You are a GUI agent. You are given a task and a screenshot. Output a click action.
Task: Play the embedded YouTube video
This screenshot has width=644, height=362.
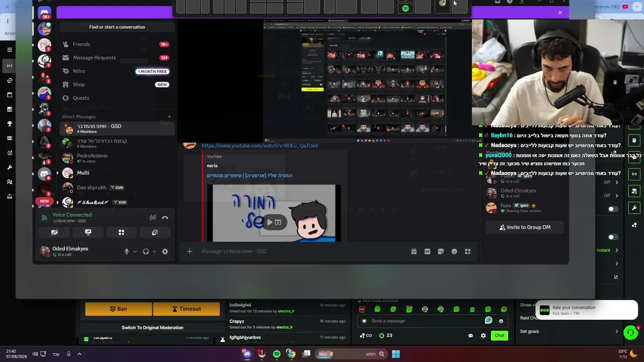270,222
